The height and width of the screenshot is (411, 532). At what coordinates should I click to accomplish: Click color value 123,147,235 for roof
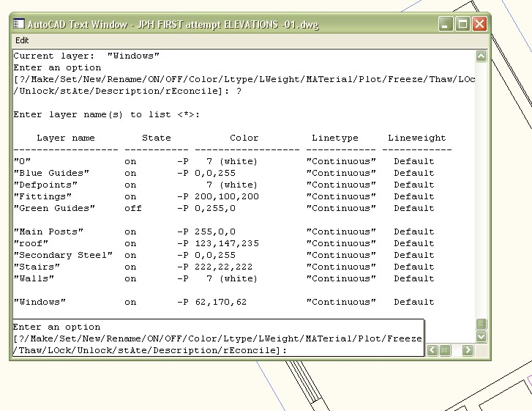coord(227,243)
